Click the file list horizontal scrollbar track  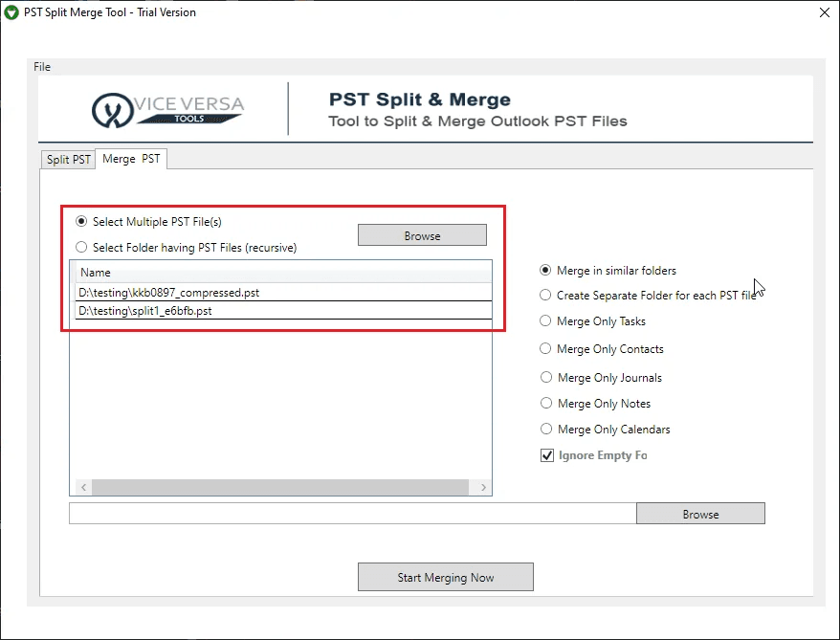click(280, 487)
